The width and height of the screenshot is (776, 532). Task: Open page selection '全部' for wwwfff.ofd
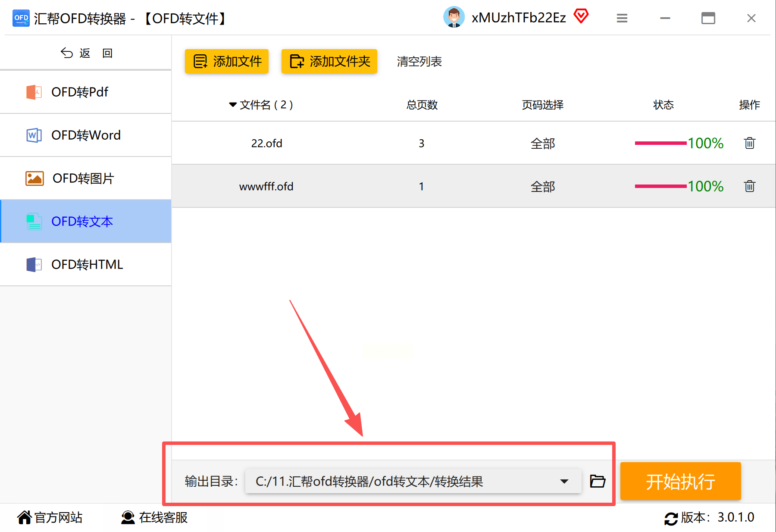[x=543, y=186]
